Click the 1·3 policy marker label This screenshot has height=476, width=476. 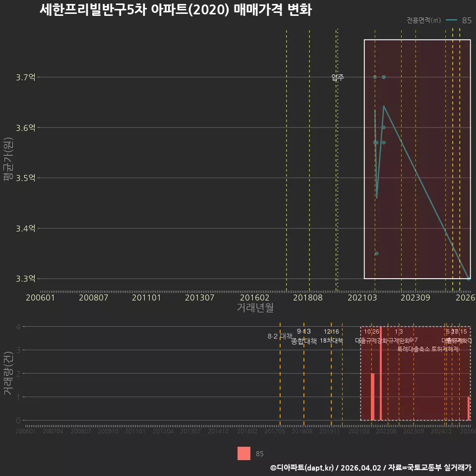399,332
